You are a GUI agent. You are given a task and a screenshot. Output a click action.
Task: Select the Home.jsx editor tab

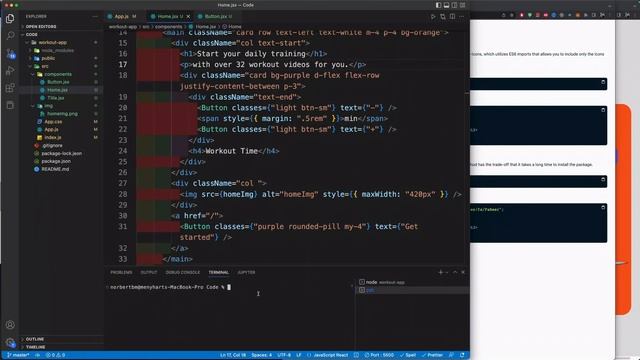pyautogui.click(x=169, y=16)
